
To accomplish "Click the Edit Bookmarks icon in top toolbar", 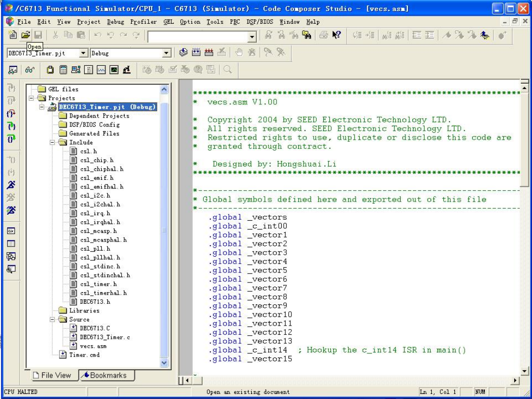I will pyautogui.click(x=485, y=34).
